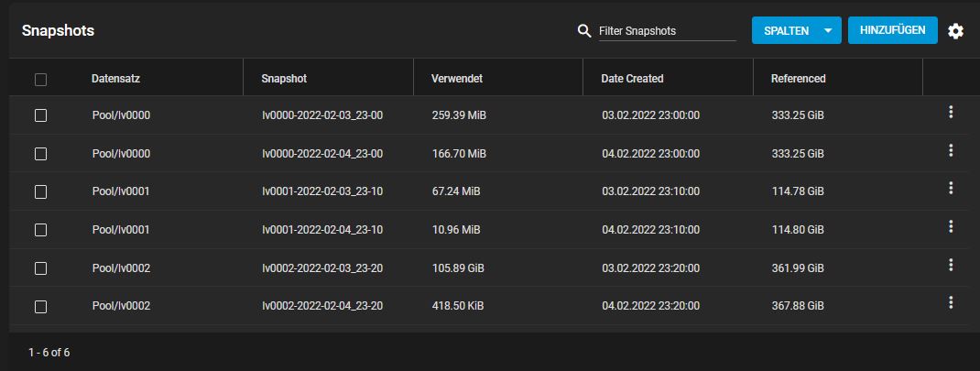
Task: Check the box for snapshot lv0000-2022-02-03_23-00
Action: click(40, 115)
